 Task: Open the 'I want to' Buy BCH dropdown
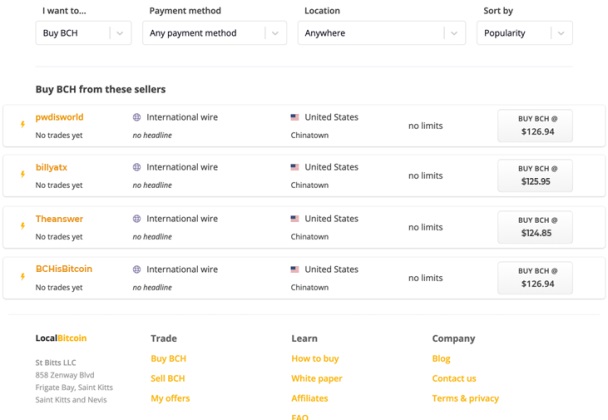[x=83, y=33]
